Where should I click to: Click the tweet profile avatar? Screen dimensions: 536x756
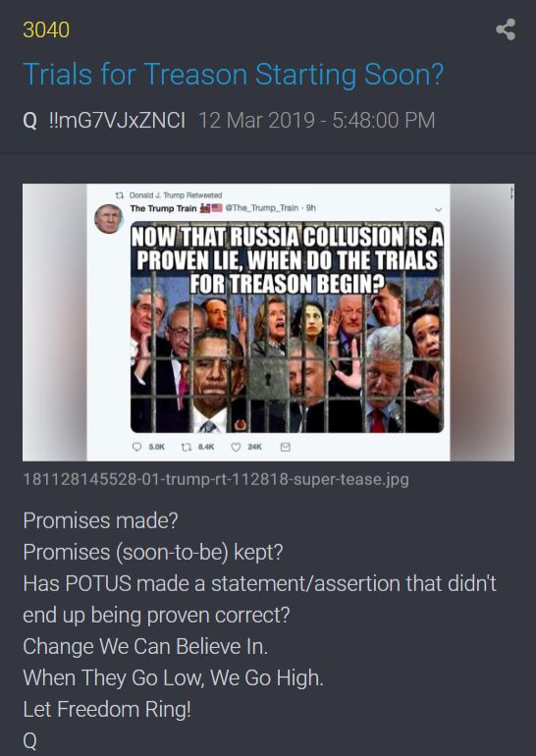point(108,218)
